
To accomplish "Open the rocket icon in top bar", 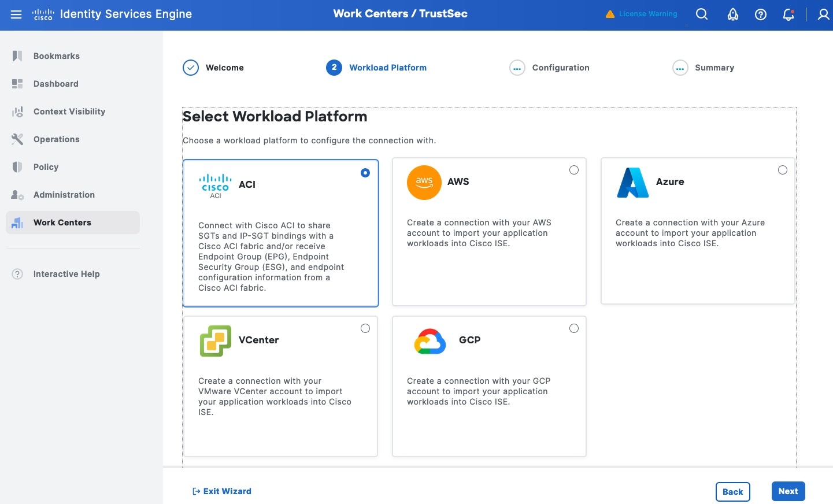I will click(x=732, y=14).
